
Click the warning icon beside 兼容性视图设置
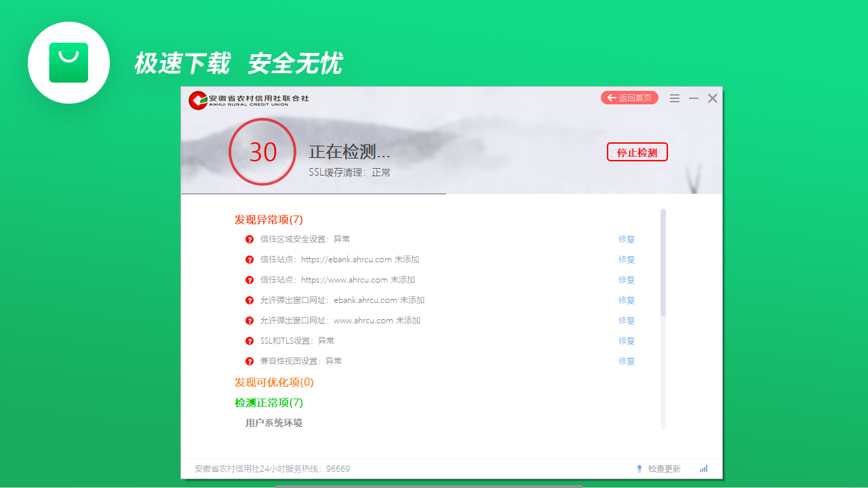pos(250,361)
